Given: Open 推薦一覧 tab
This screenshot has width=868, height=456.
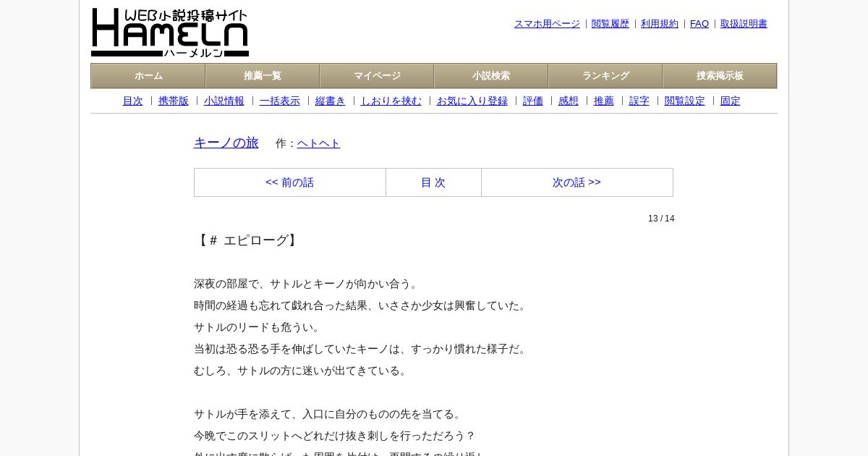Looking at the screenshot, I should (263, 76).
